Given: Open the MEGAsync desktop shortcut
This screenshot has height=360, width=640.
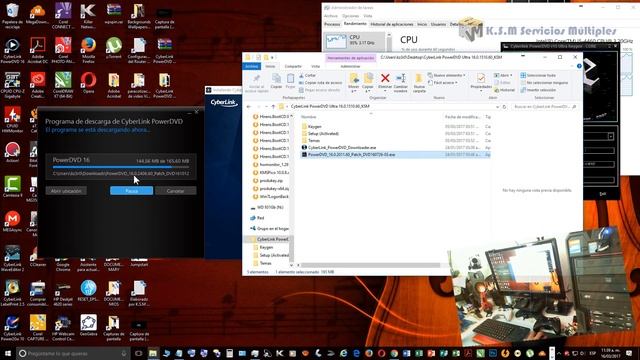Looking at the screenshot, I should 12,222.
